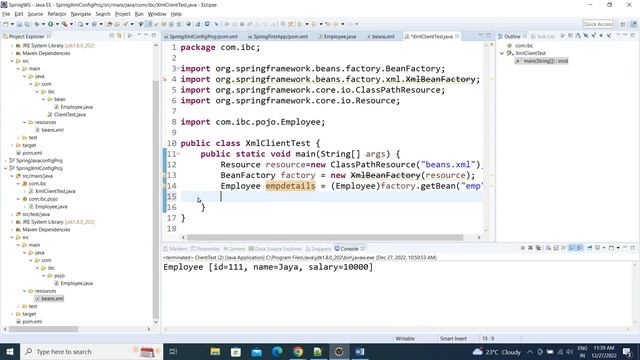Image resolution: width=640 pixels, height=360 pixels.
Task: Open the New file dropdown arrow
Action: tap(12, 24)
